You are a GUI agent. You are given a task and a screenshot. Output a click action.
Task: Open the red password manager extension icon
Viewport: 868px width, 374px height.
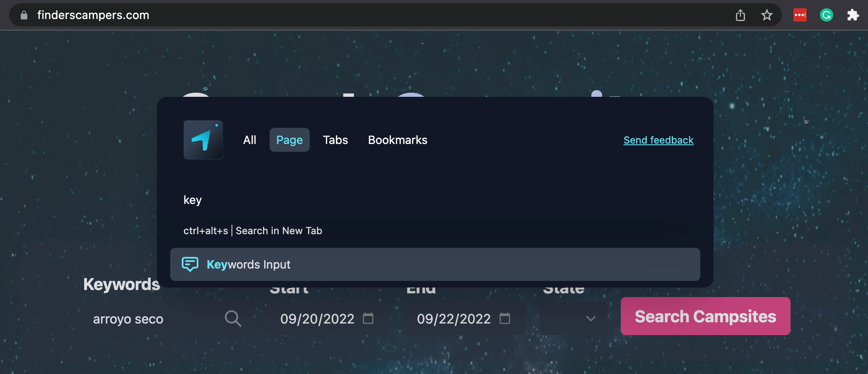[800, 15]
